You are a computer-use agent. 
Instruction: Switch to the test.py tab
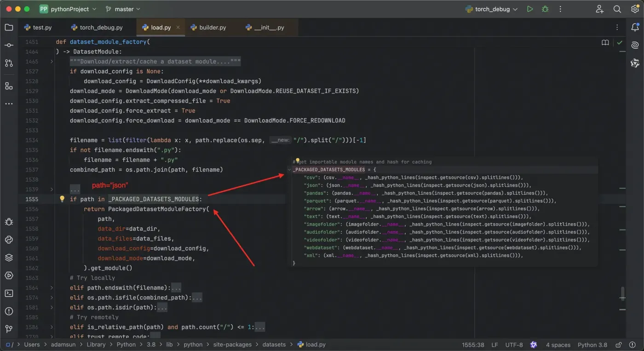(38, 28)
